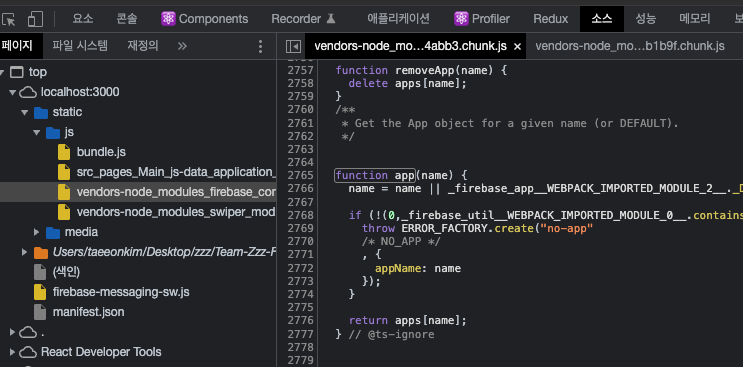Image resolution: width=743 pixels, height=367 pixels.
Task: Open the 성능 tab
Action: (x=645, y=19)
